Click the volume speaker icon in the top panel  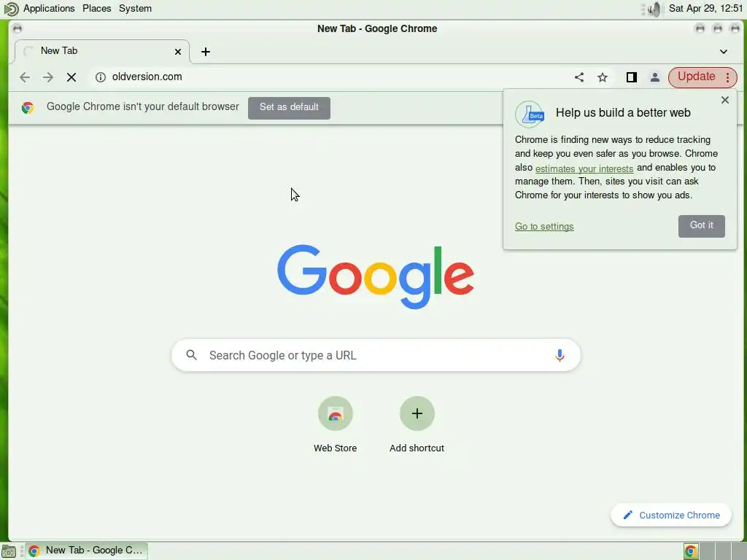(x=656, y=9)
